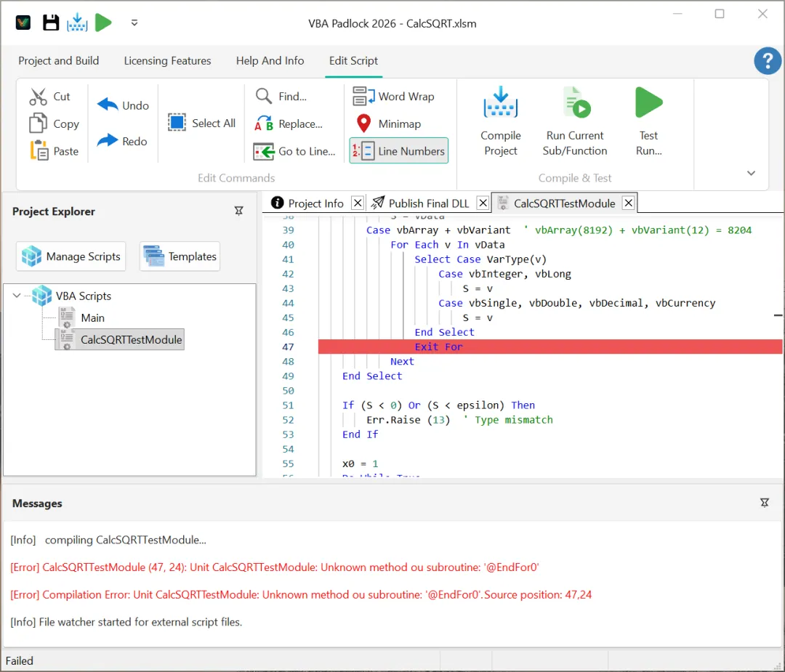
Task: Click the '[Info] compiling CalcSQRTTestModule...' message
Action: [x=108, y=540]
